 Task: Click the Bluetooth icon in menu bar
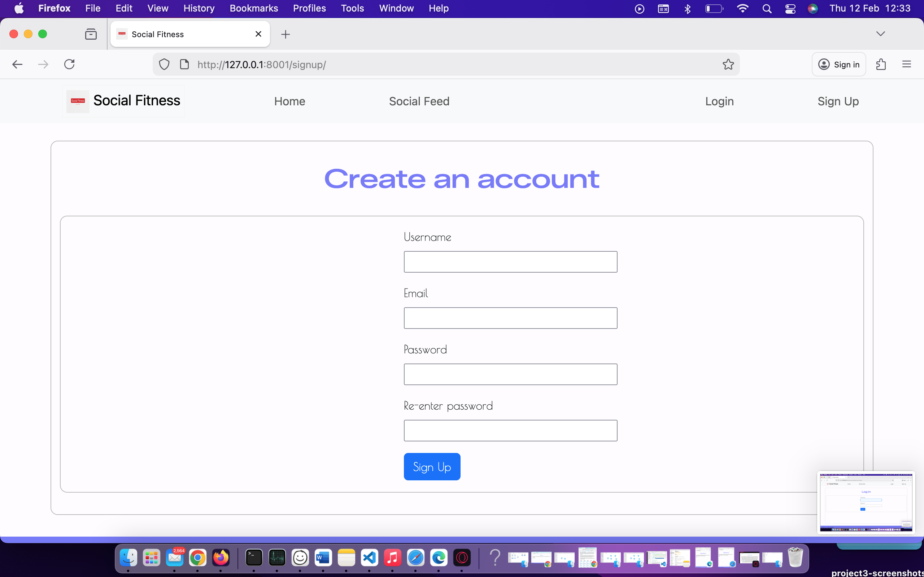687,8
